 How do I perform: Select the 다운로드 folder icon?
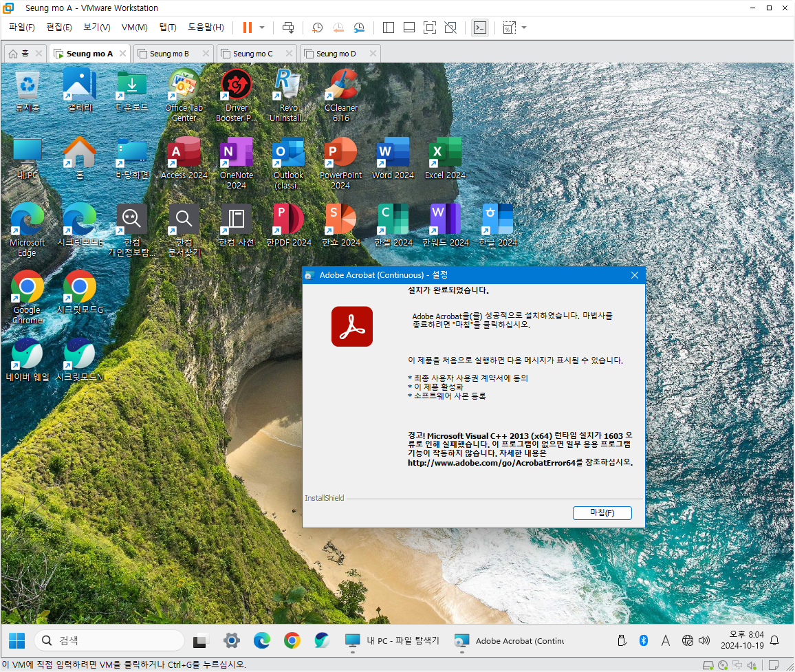[132, 90]
